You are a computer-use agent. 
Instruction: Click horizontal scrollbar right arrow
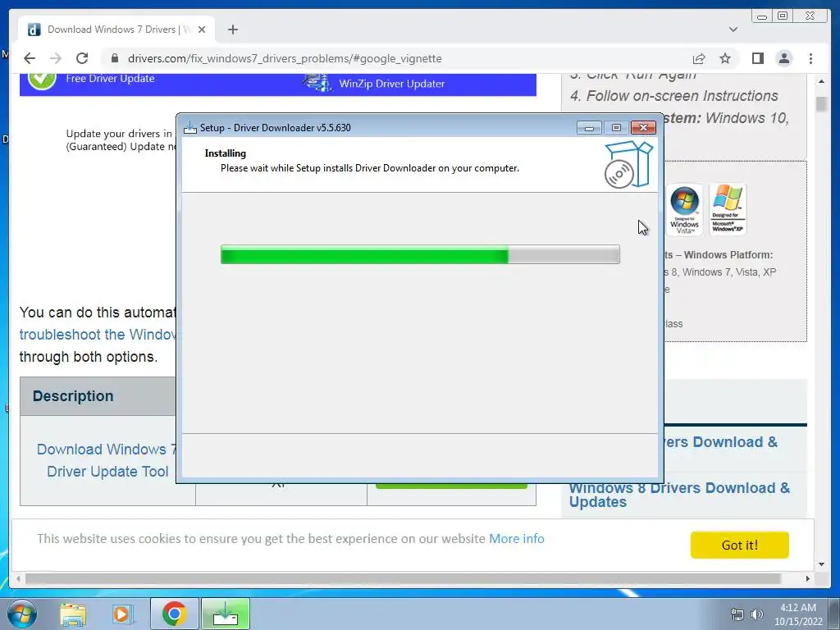(x=808, y=578)
